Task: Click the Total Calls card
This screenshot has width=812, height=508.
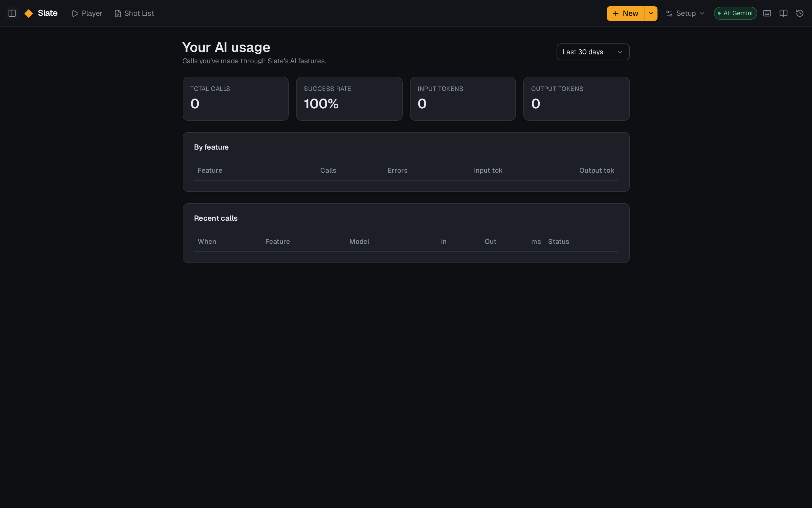Action: 235,99
